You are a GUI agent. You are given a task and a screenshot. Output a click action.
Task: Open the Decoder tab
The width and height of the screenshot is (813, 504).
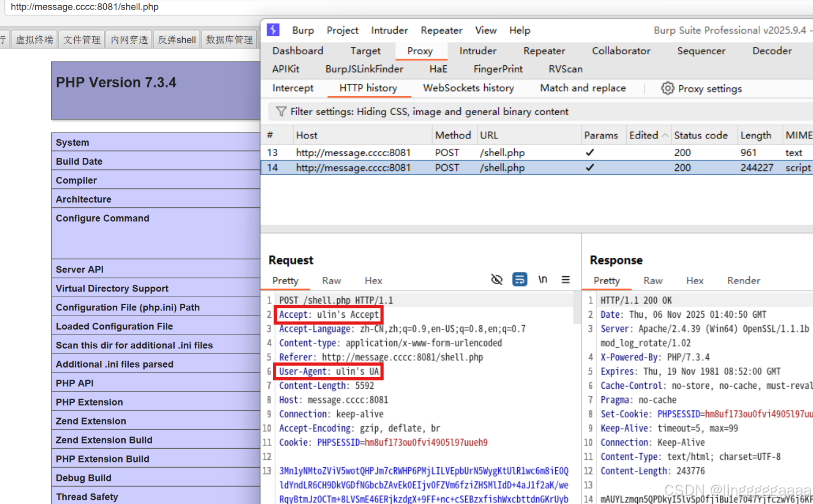coord(772,51)
